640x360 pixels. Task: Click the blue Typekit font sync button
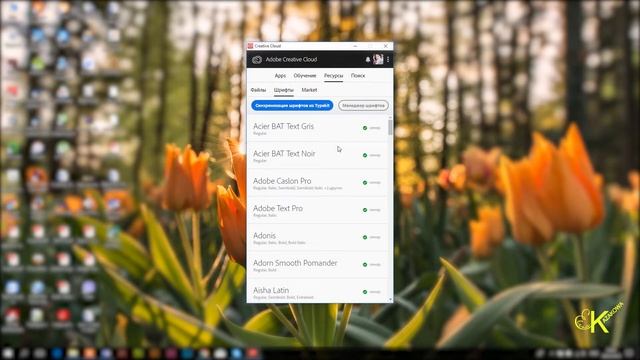coord(292,105)
